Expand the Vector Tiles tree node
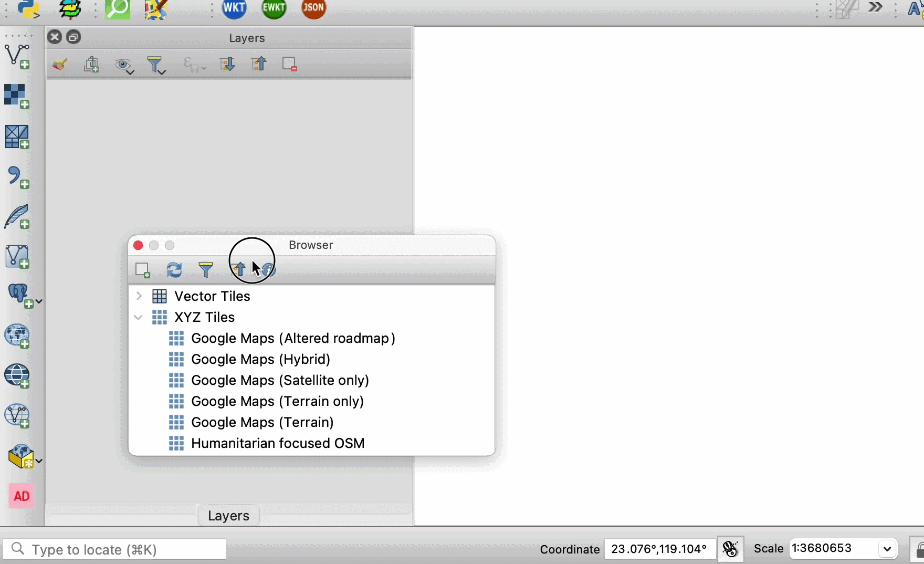 coord(139,296)
